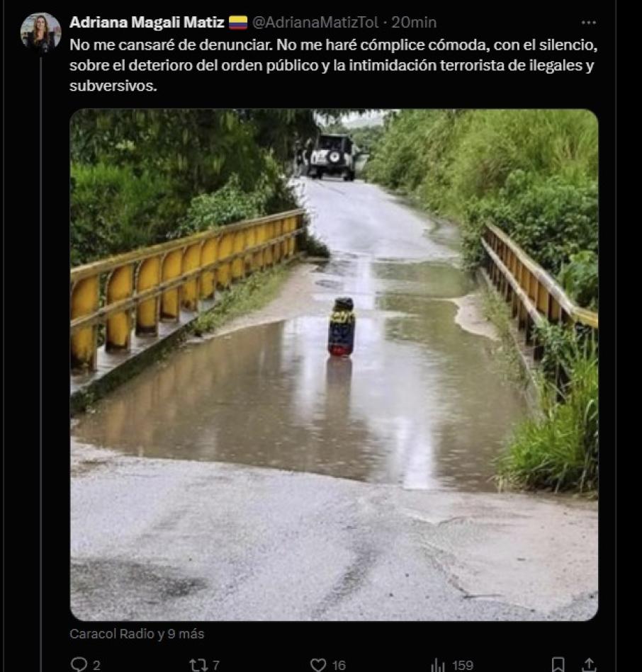Retweet the post using the repost icon
This screenshot has height=672, width=642.
click(198, 664)
